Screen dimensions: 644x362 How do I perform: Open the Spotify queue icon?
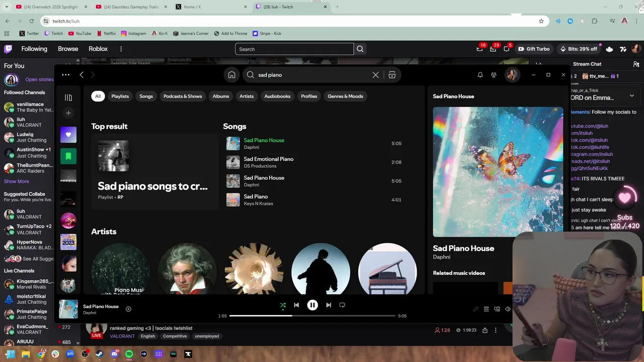tap(486, 309)
